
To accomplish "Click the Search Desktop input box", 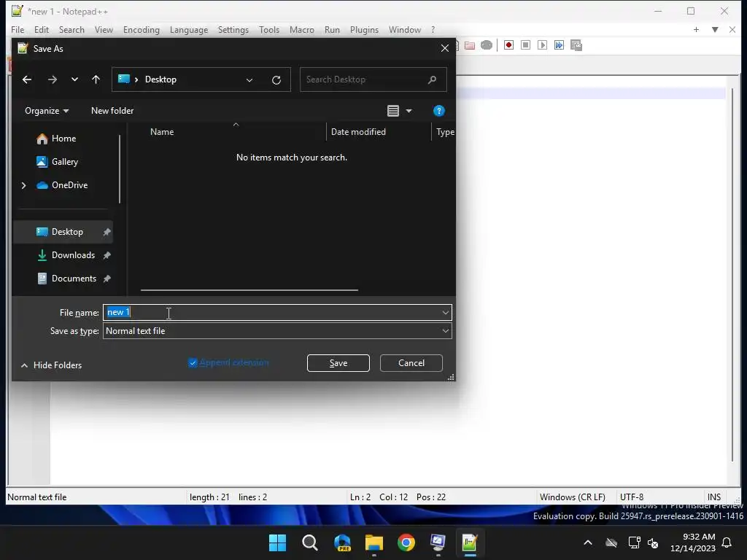I will 373,79.
